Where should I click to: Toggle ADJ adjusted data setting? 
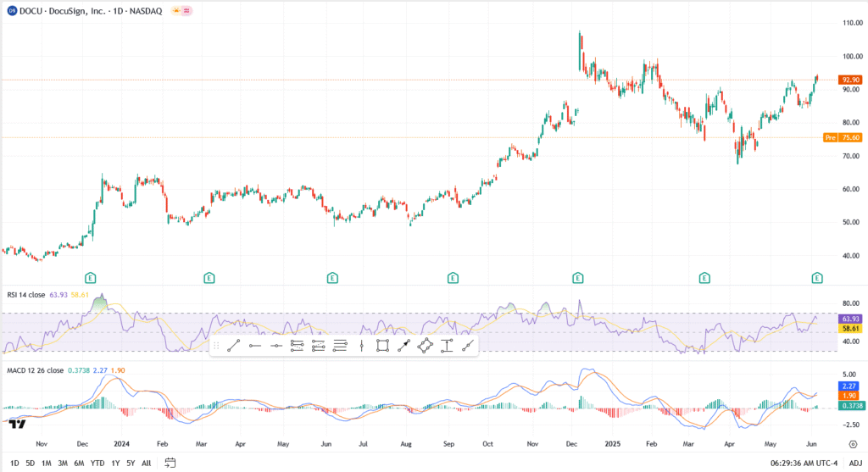tap(855, 463)
